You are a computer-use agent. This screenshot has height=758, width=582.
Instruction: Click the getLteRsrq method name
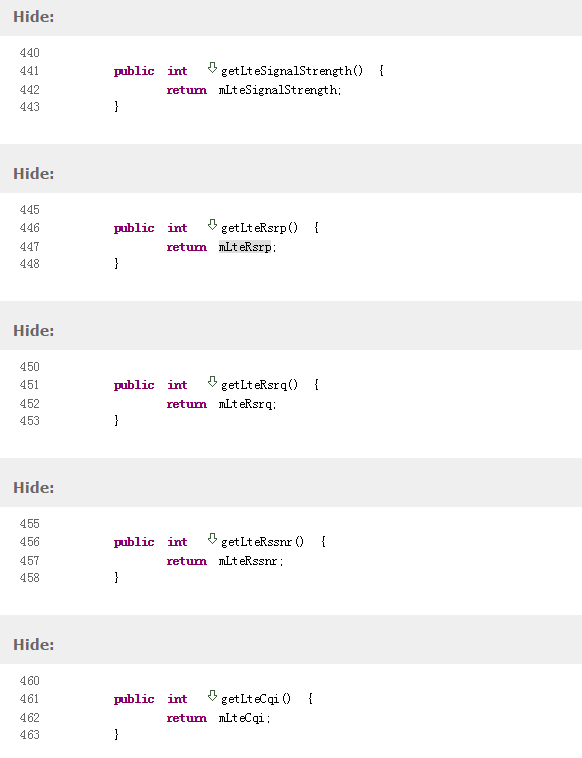tap(260, 385)
